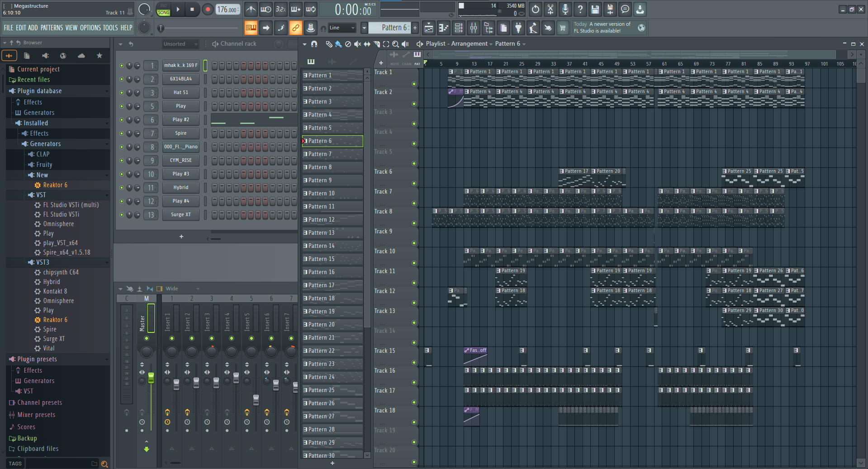
Task: Click the Master mixer volume fader
Action: tap(151, 378)
